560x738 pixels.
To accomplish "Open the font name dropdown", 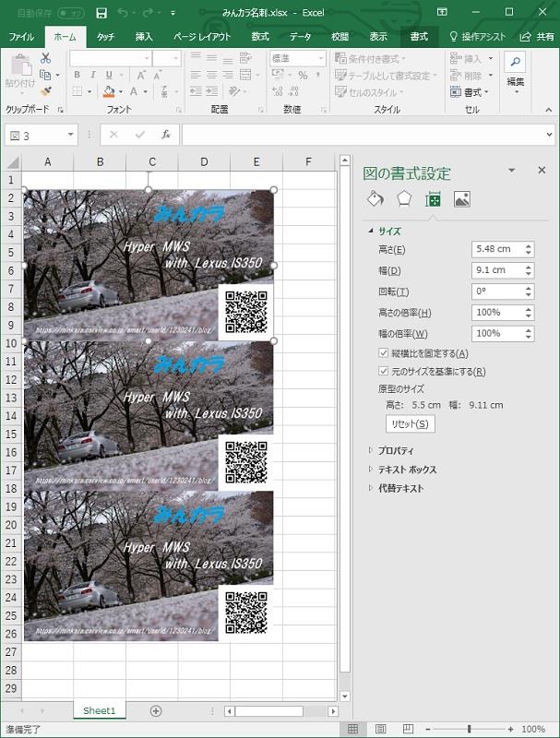I will pos(148,58).
